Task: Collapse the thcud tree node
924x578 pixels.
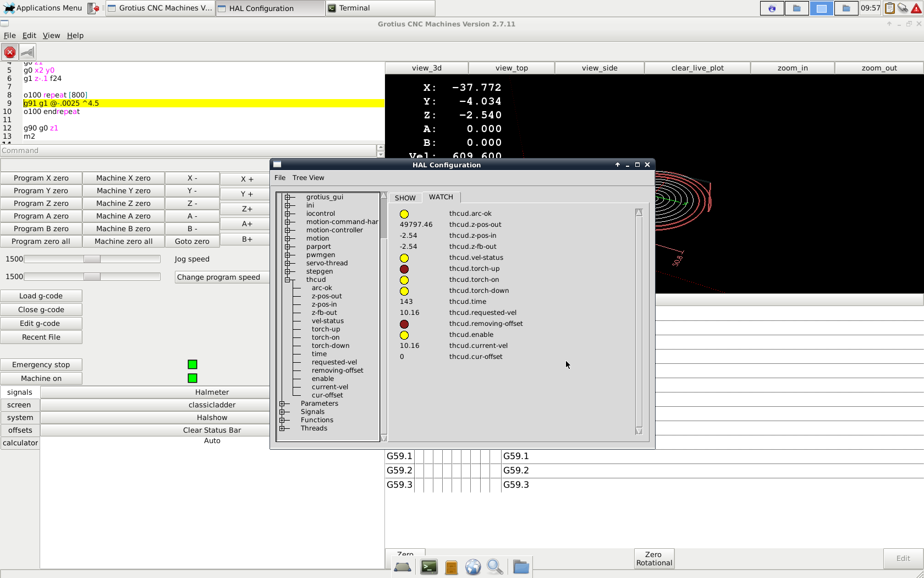Action: tap(287, 280)
